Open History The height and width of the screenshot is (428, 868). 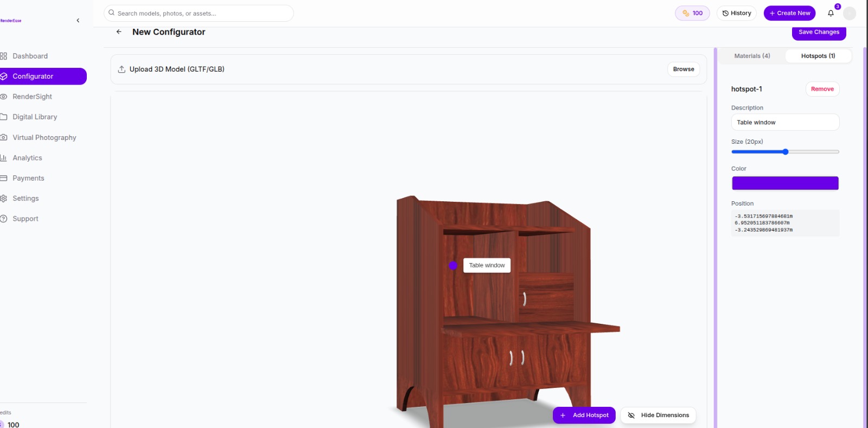(736, 13)
